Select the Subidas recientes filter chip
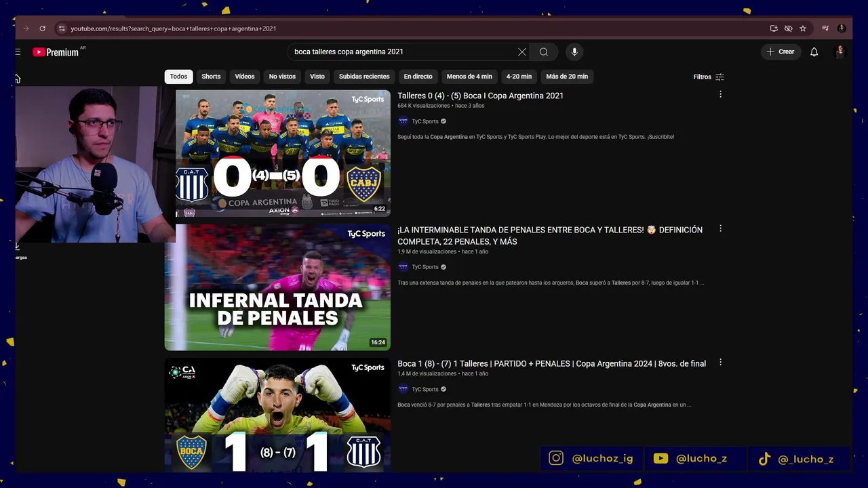This screenshot has width=868, height=488. (x=364, y=77)
